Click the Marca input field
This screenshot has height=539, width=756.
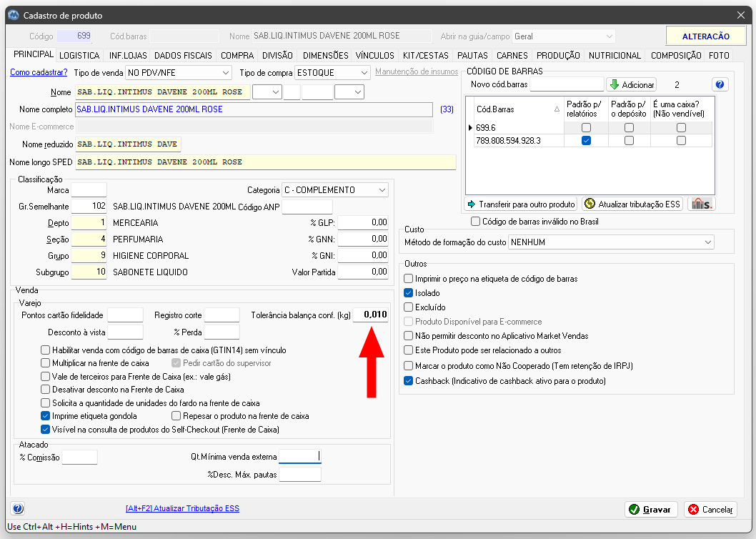(89, 190)
